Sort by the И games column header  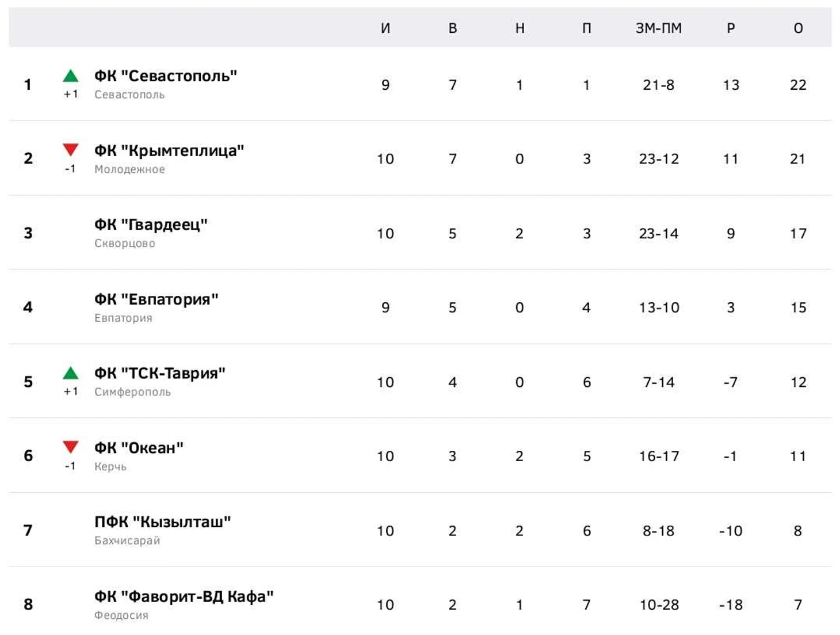(385, 28)
